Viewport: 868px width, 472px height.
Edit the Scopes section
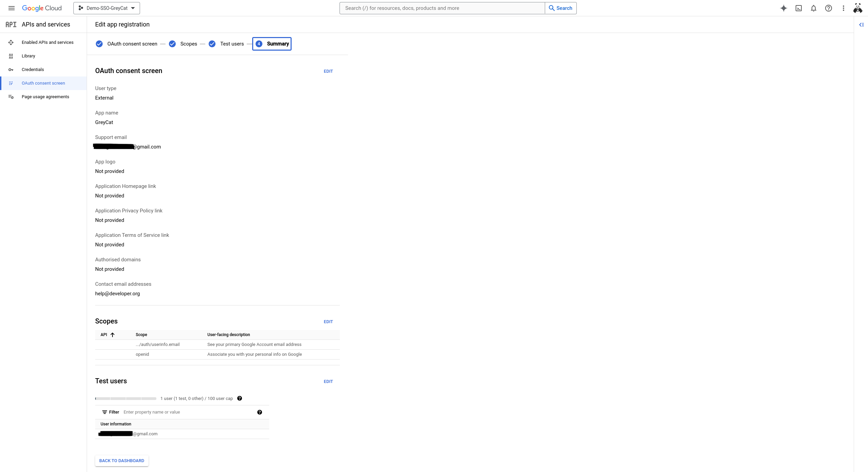point(328,322)
